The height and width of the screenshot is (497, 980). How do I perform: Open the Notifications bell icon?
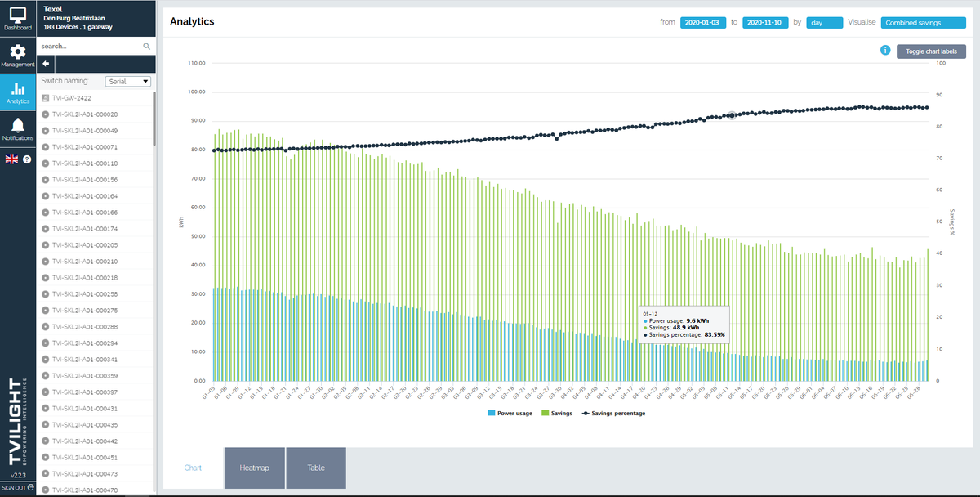coord(18,125)
